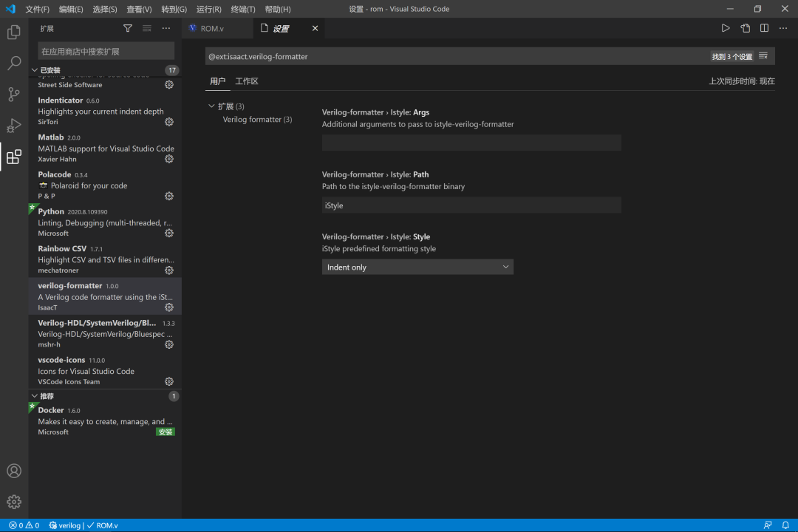Collapse the 扩展 (3) settings tree node

(211, 106)
